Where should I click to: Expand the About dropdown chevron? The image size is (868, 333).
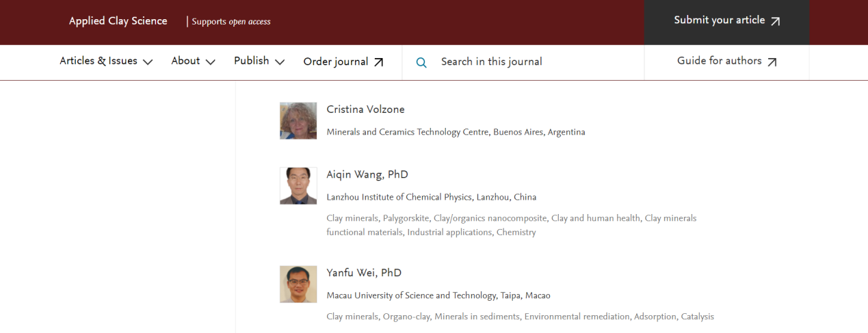210,62
